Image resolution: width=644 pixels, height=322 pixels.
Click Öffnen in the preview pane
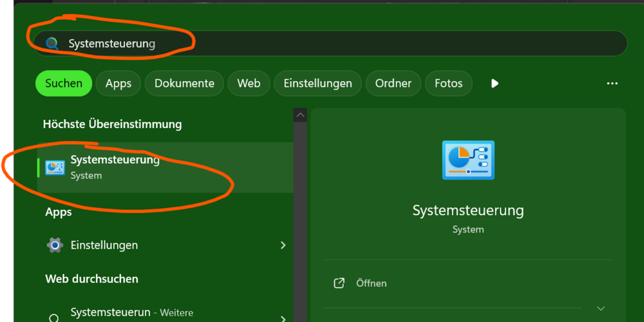click(372, 283)
